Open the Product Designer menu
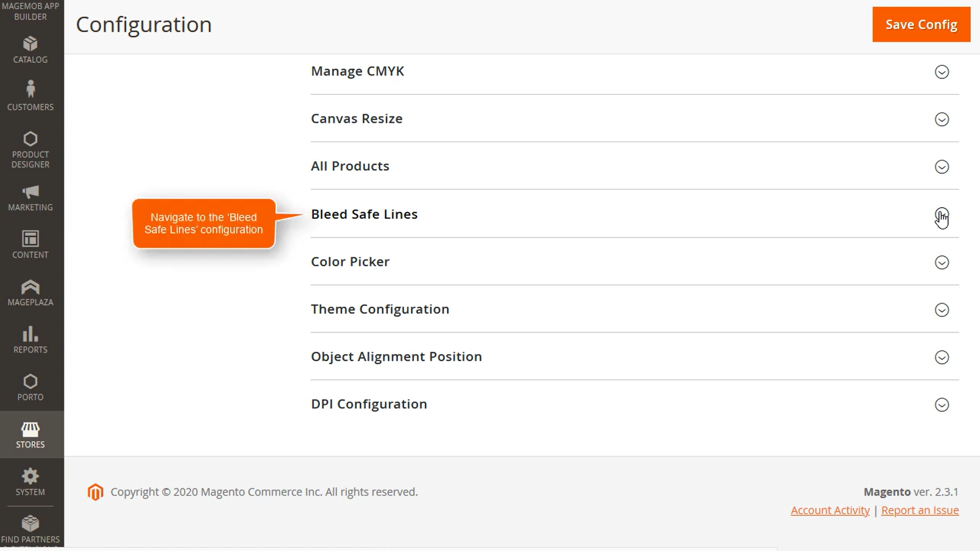Viewport: 980px width, 551px height. tap(31, 150)
